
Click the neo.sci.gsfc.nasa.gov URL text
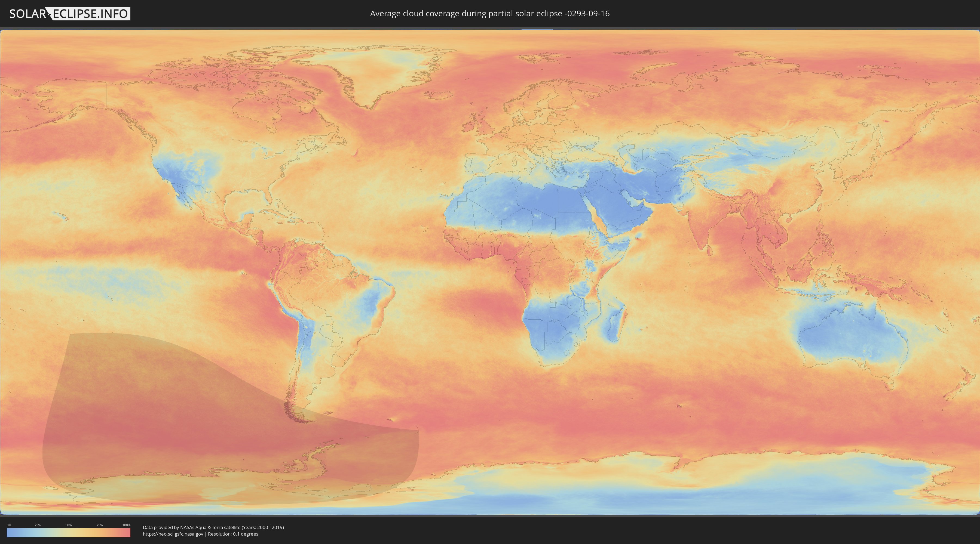click(173, 534)
